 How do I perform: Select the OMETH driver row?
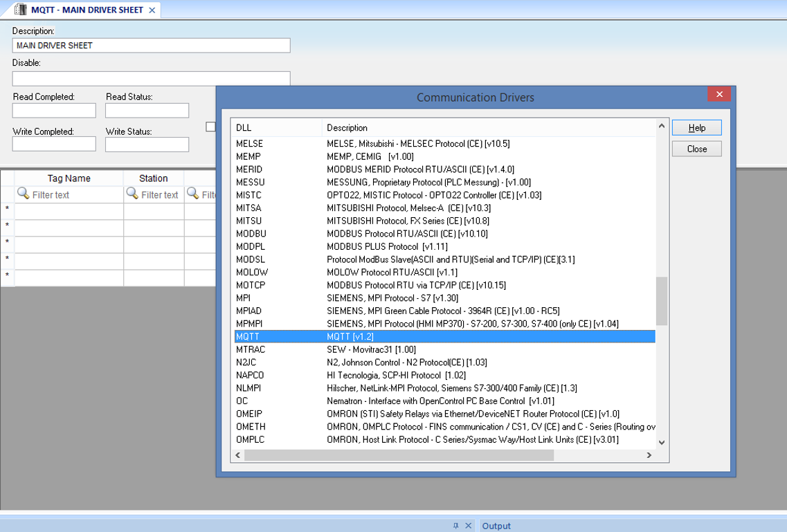444,427
